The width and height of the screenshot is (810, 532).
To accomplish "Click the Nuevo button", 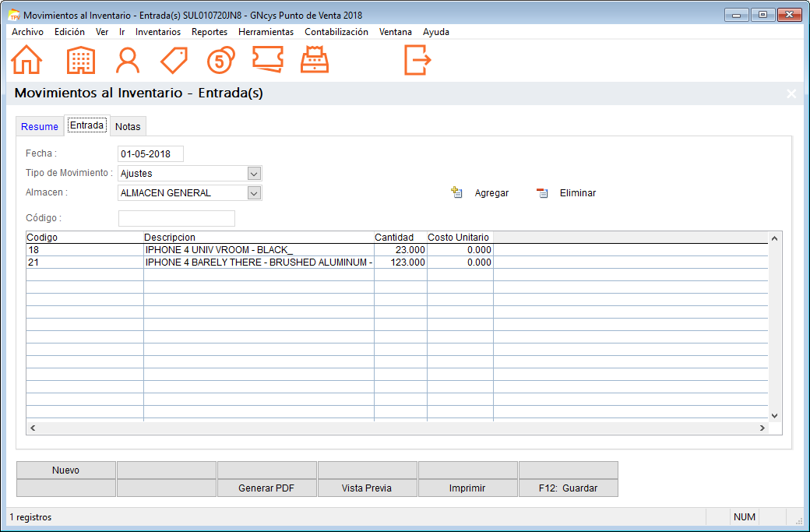I will 65,470.
